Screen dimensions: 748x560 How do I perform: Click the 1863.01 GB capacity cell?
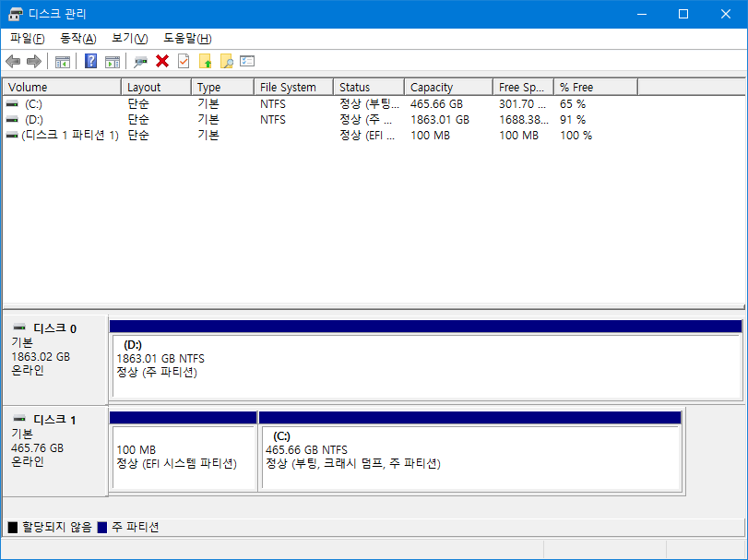click(x=440, y=120)
